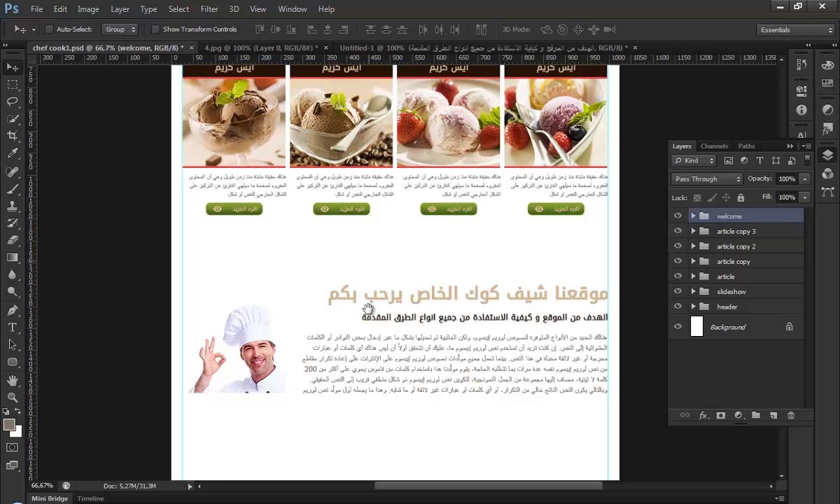Select the Crop tool
The image size is (840, 504).
pyautogui.click(x=13, y=136)
